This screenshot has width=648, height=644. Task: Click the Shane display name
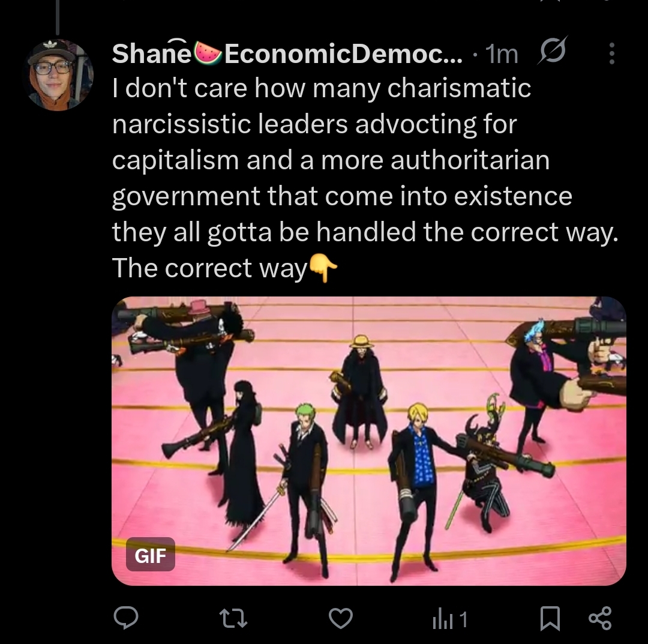[x=151, y=54]
